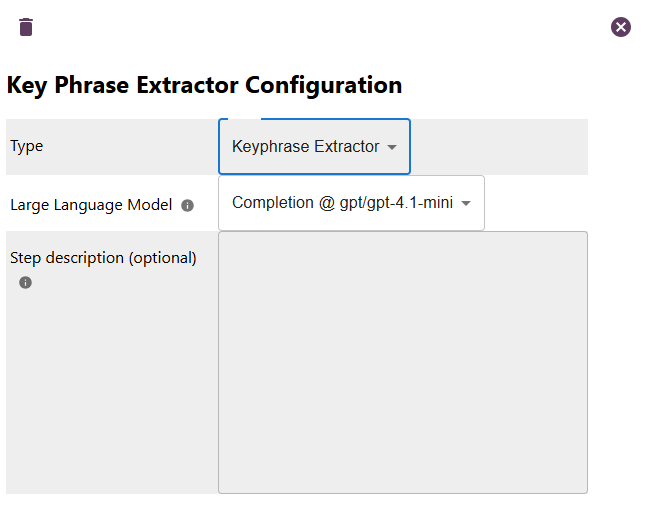
Task: Click the 'gpt/gpt-4.1-mini' model name text
Action: coord(396,203)
